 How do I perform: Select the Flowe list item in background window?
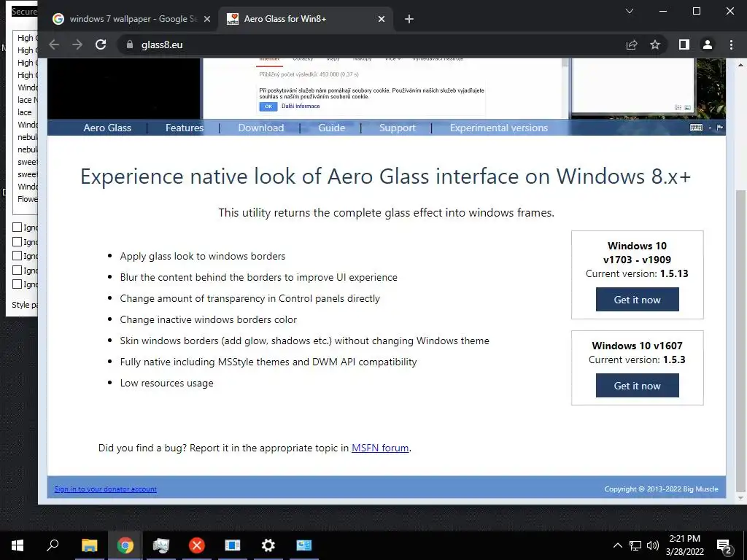27,199
